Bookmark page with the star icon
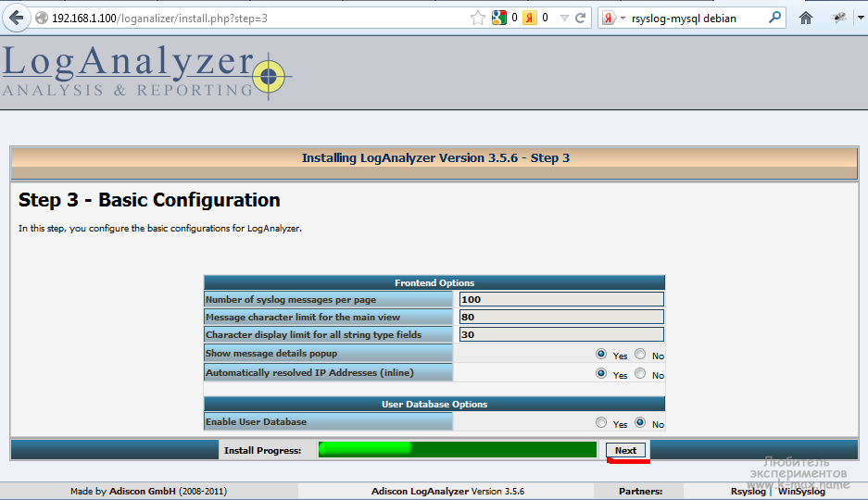Viewport: 868px width, 500px height. pos(478,19)
